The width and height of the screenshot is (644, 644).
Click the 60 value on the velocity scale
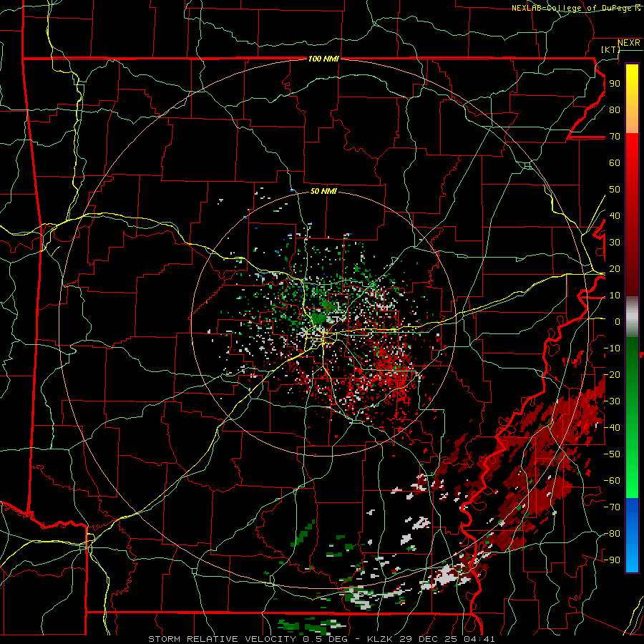pos(615,163)
